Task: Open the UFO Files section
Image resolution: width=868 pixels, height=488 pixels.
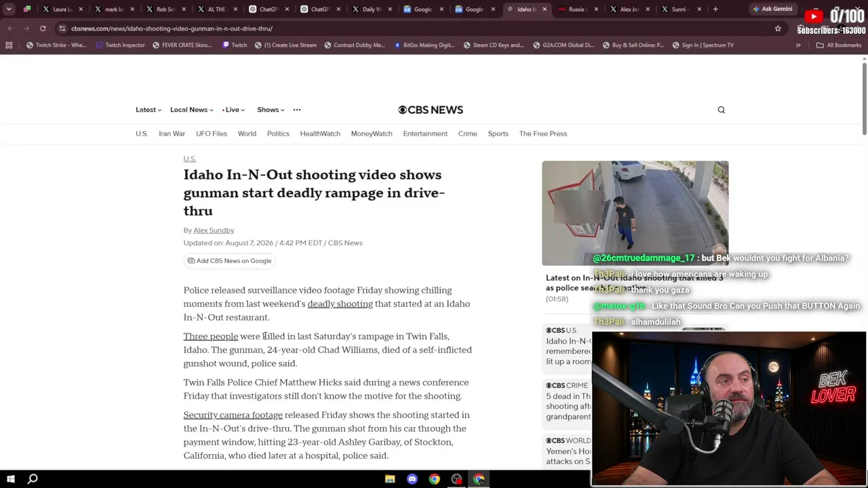Action: (212, 134)
